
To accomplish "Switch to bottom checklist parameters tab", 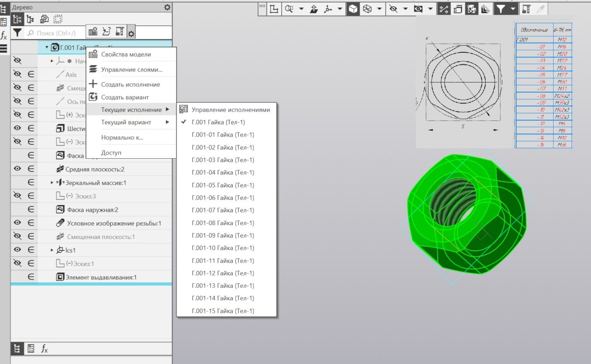I will (30, 349).
